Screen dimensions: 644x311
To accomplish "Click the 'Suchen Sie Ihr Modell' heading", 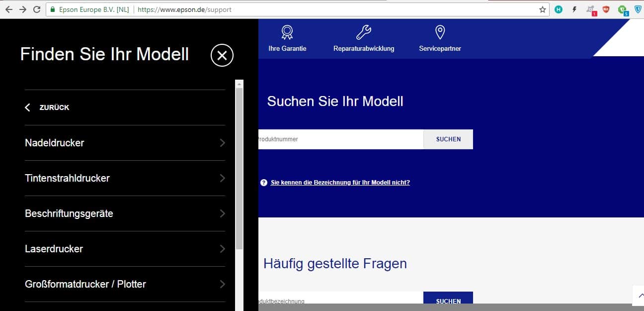I will pyautogui.click(x=335, y=102).
